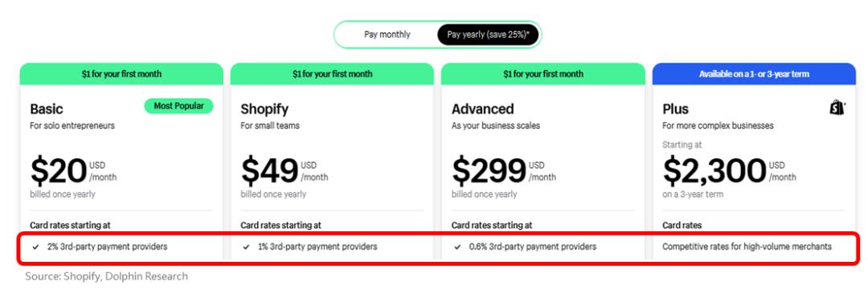Switch billing to Pay monthly
868x294 pixels.
[387, 35]
